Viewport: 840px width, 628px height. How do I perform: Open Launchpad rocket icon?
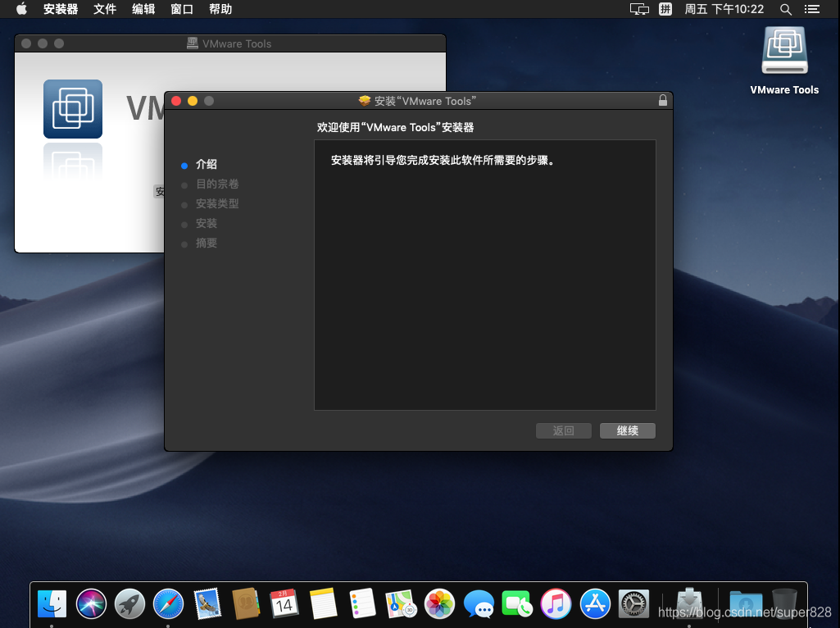[129, 604]
